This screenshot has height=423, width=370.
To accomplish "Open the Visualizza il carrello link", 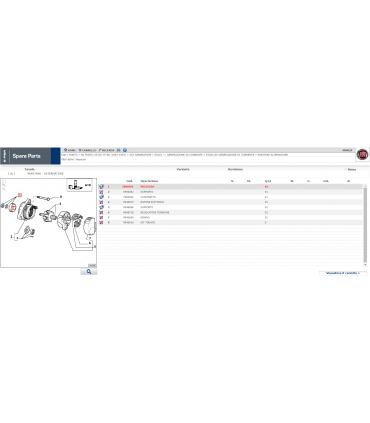I will (343, 273).
